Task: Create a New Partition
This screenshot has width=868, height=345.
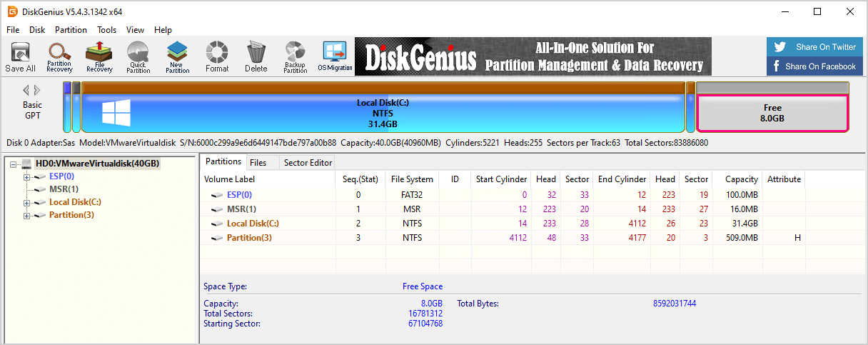Action: pos(177,57)
